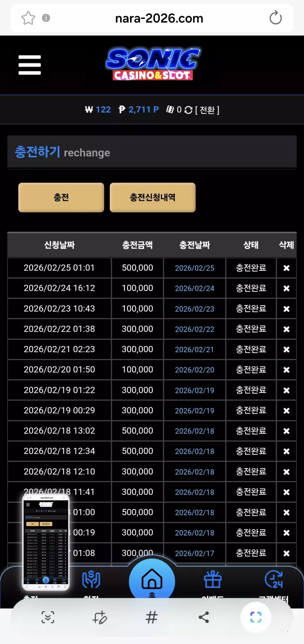The width and height of the screenshot is (304, 644).
Task: Tap scroll capture icon
Action: coord(48,617)
